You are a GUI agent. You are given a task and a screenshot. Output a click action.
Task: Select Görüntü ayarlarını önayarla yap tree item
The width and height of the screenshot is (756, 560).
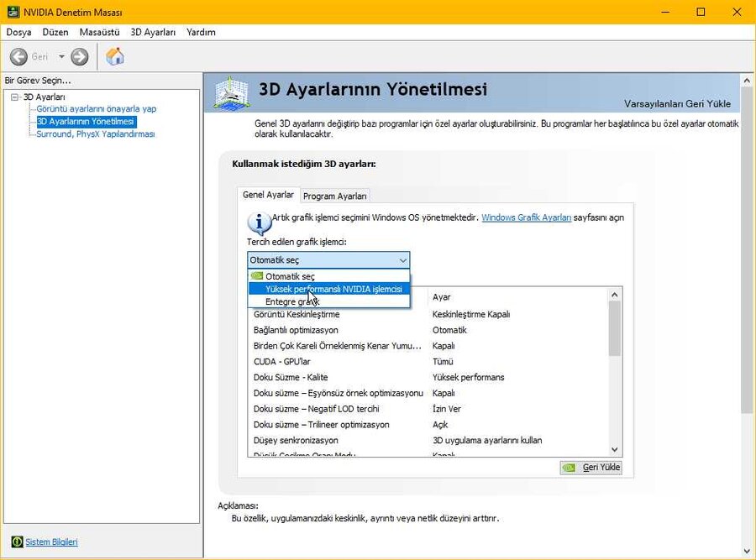click(x=97, y=108)
